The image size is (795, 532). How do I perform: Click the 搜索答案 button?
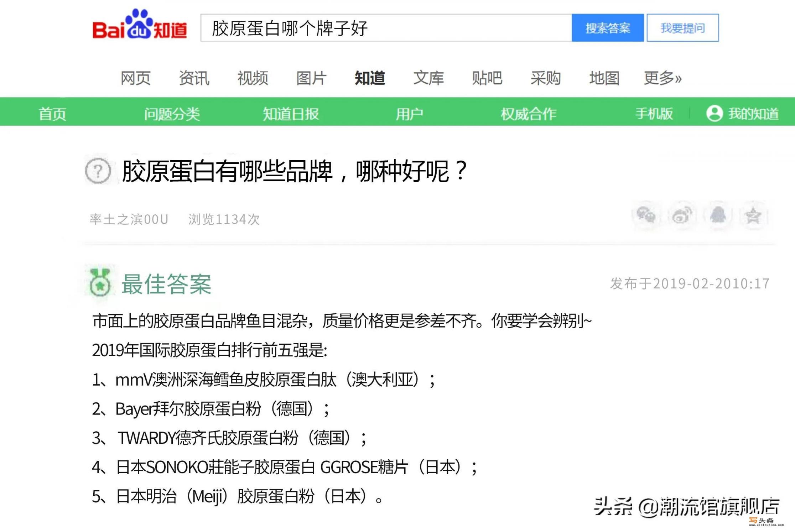(608, 28)
